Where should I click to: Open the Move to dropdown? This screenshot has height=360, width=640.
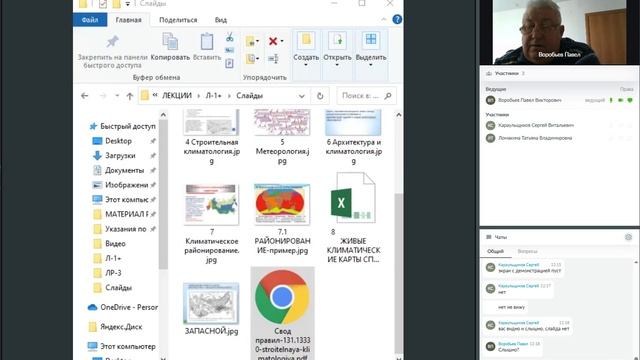[x=252, y=41]
